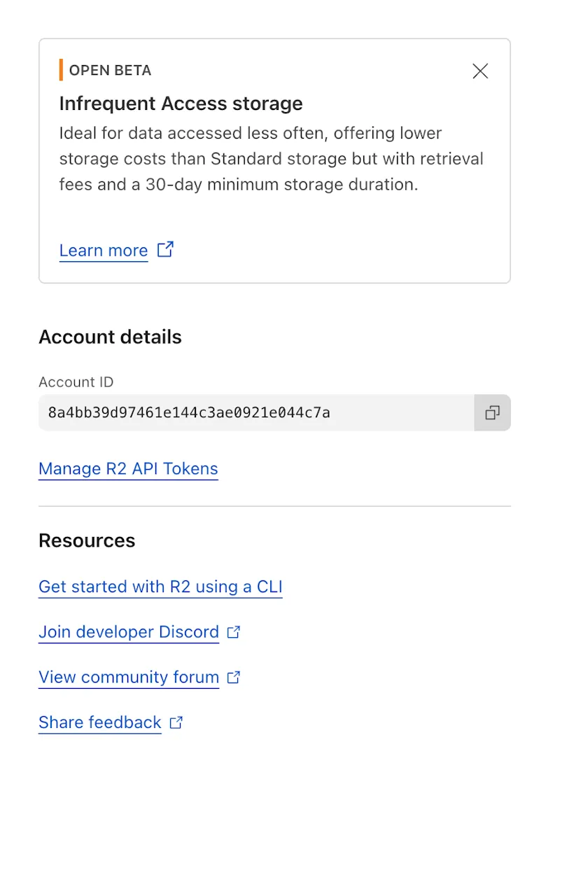Open the Learn more link
Image resolution: width=588 pixels, height=873 pixels.
103,250
